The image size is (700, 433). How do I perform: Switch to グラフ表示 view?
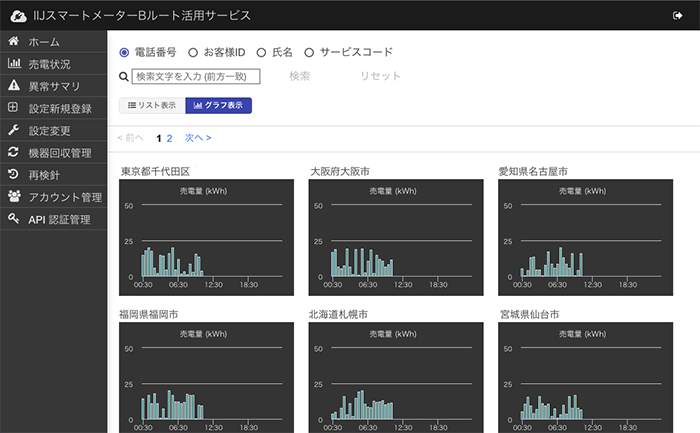tap(219, 105)
